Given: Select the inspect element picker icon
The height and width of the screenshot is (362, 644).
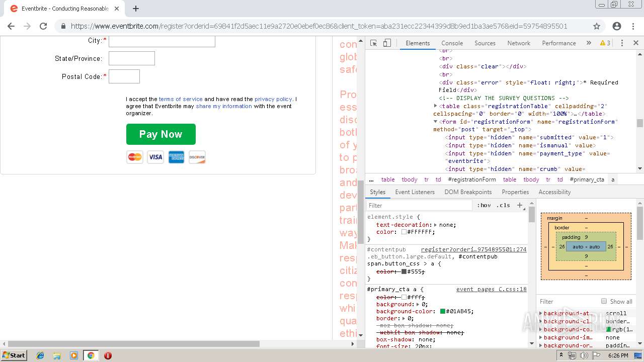Looking at the screenshot, I should point(373,43).
